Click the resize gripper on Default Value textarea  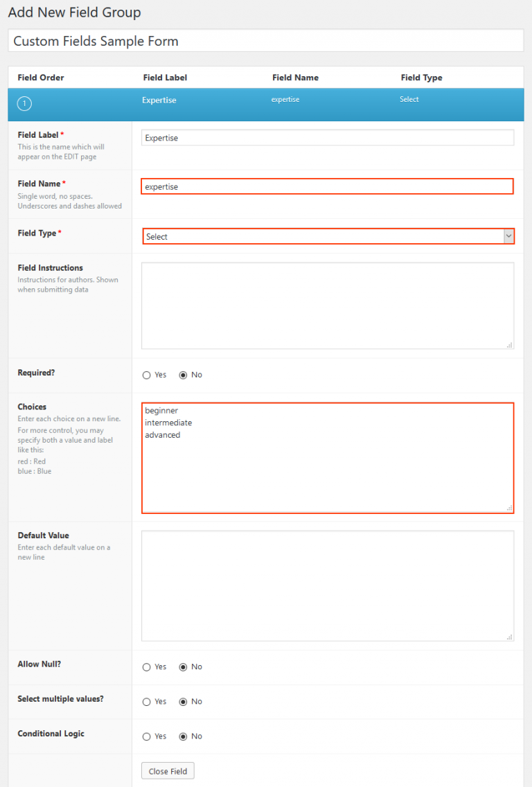click(x=509, y=635)
